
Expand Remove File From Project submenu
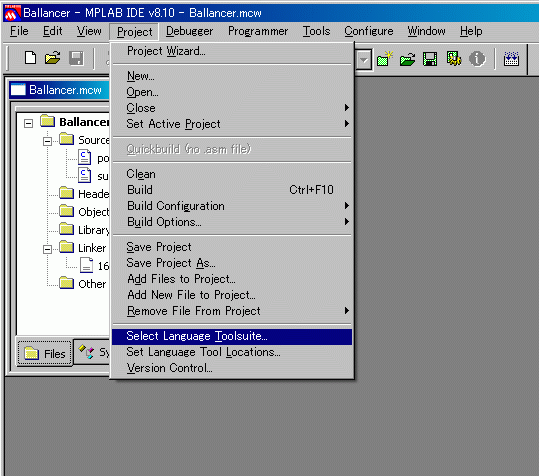(346, 311)
